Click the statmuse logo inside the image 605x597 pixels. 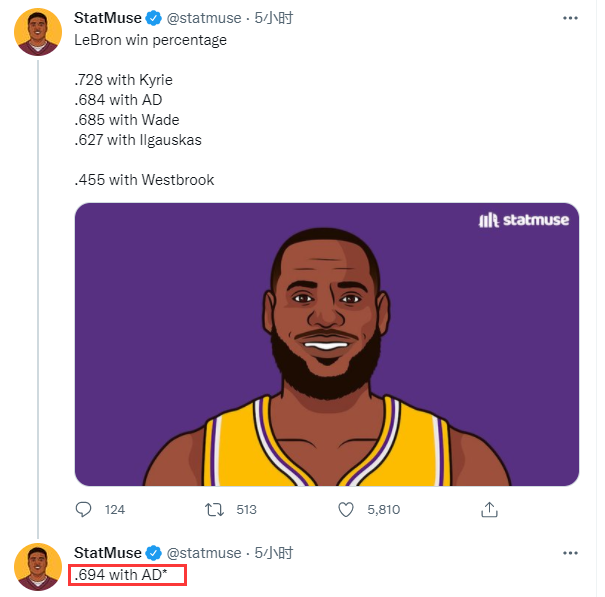(523, 220)
